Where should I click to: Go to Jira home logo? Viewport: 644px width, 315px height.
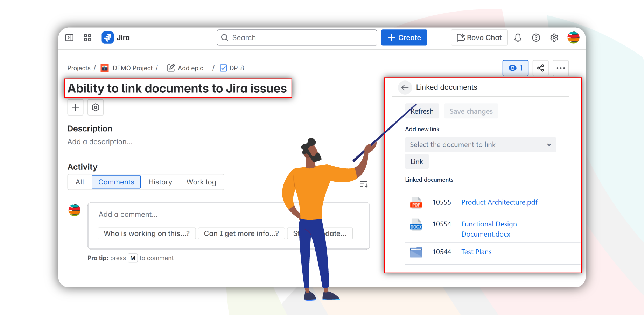(116, 37)
